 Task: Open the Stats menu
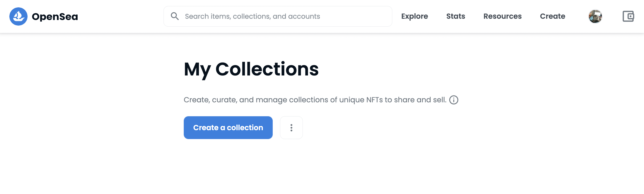pyautogui.click(x=455, y=16)
